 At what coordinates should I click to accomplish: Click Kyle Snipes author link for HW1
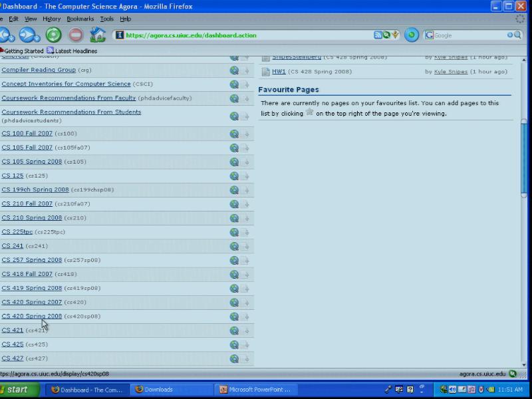point(450,72)
